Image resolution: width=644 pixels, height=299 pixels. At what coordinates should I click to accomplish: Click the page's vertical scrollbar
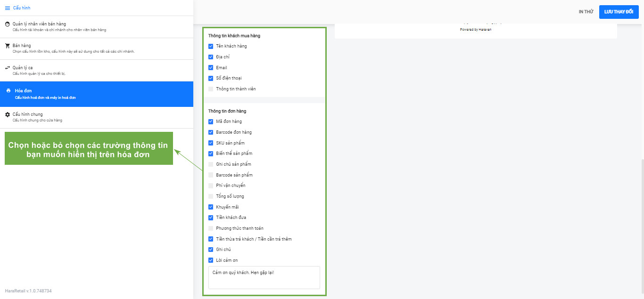point(642,226)
